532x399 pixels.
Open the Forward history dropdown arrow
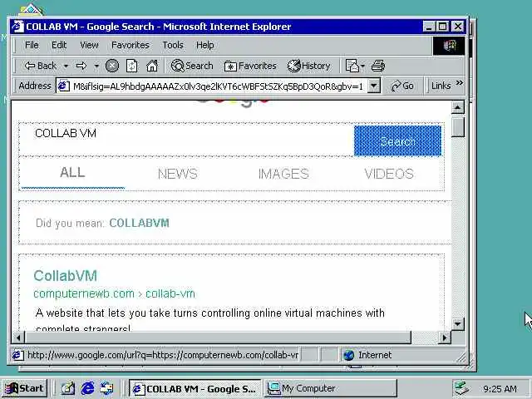pyautogui.click(x=96, y=66)
